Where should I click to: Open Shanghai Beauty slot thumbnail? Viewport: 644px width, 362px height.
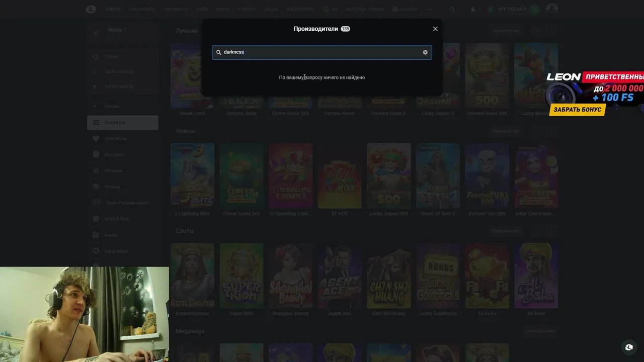(x=290, y=276)
